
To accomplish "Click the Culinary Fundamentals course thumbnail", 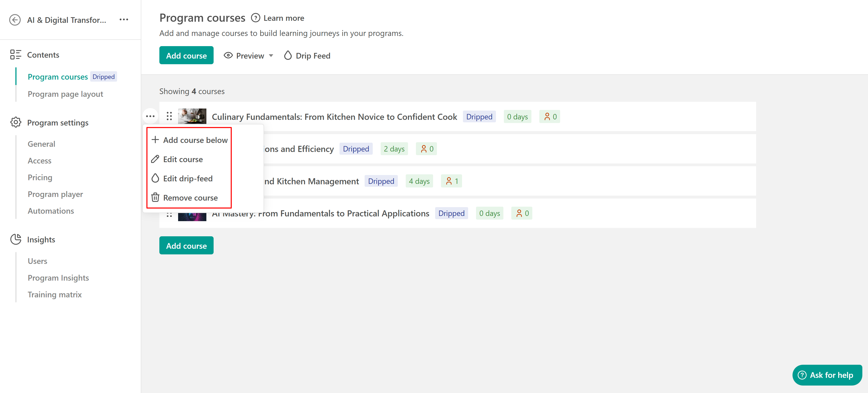I will (x=192, y=116).
